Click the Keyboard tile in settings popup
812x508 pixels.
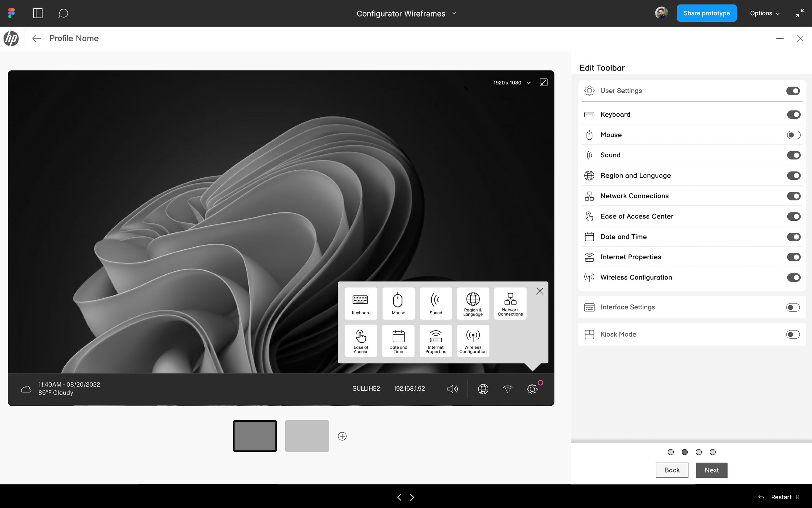(x=361, y=303)
